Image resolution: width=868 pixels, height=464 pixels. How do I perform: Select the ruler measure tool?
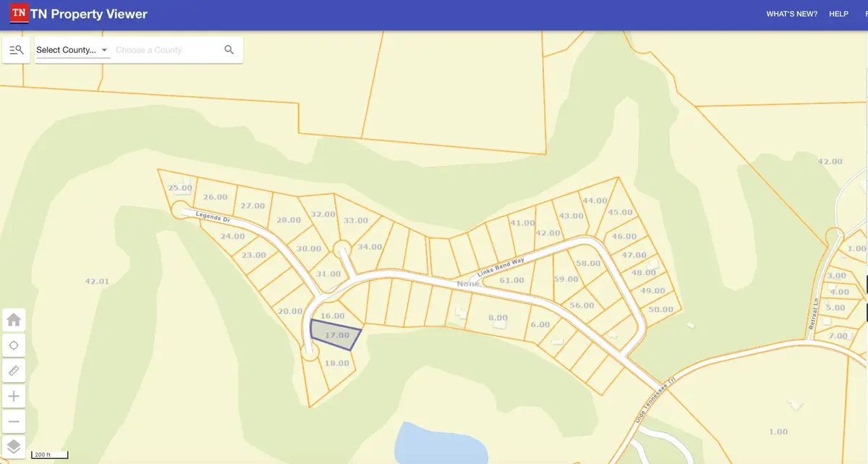coord(14,371)
